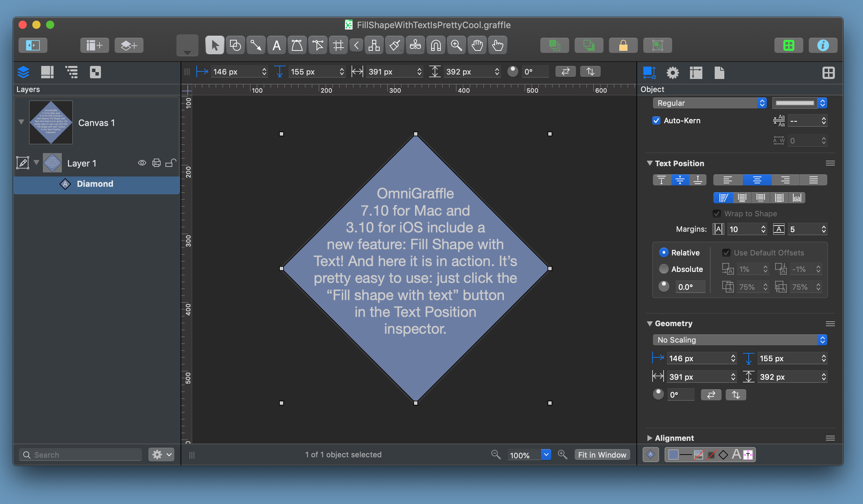Screen dimensions: 863x504
Task: Select the Absolute radio button
Action: coord(664,269)
